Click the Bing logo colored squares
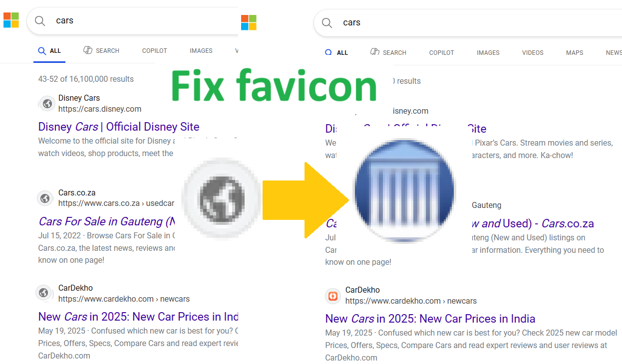 (x=10, y=20)
